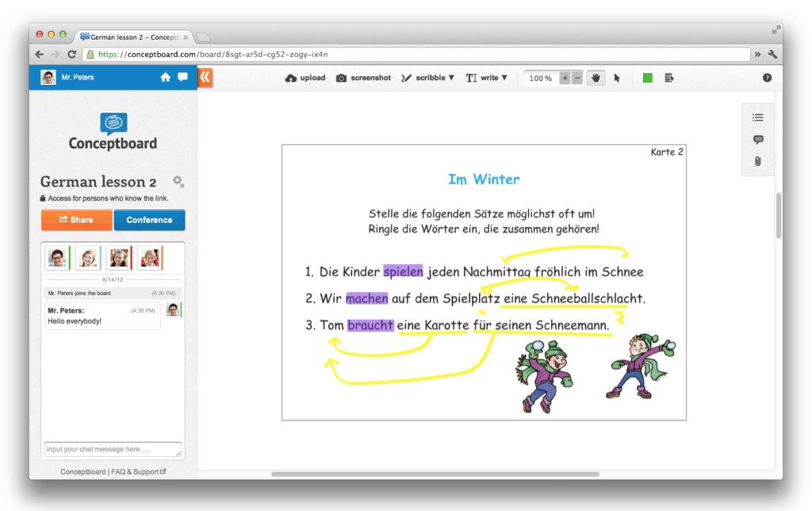This screenshot has height=511, width=812.
Task: Click the lock icon beside access text
Action: [43, 198]
